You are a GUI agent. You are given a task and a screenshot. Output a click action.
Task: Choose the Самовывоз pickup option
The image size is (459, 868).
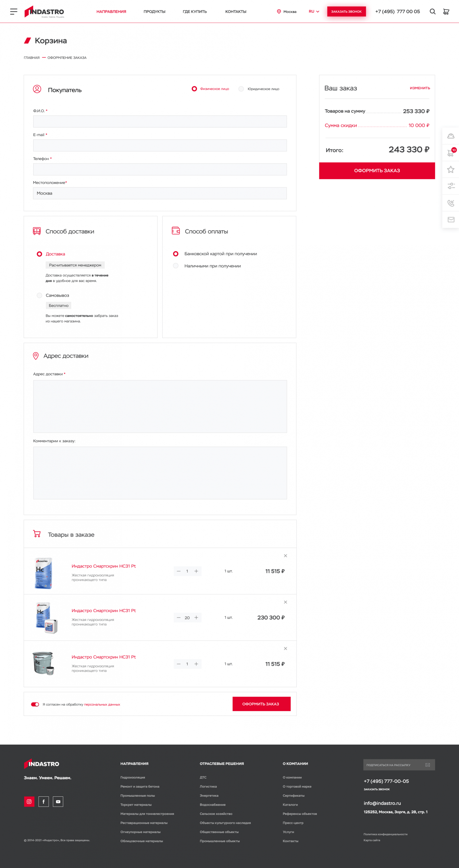click(39, 295)
